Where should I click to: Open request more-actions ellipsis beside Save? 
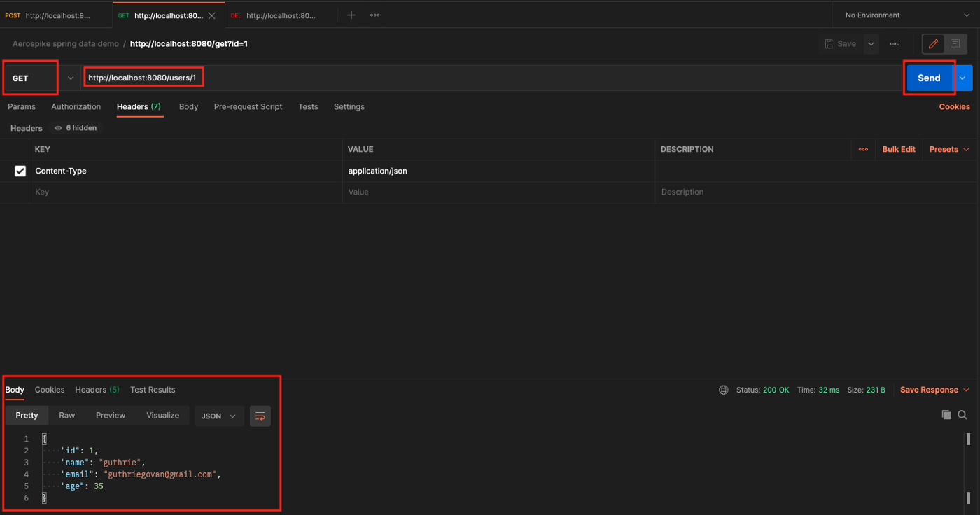pos(895,43)
